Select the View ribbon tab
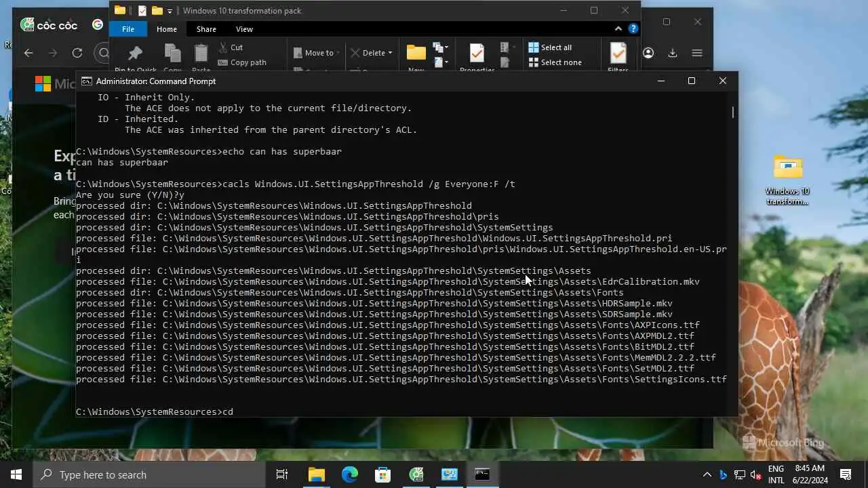This screenshot has height=488, width=868. 244,29
